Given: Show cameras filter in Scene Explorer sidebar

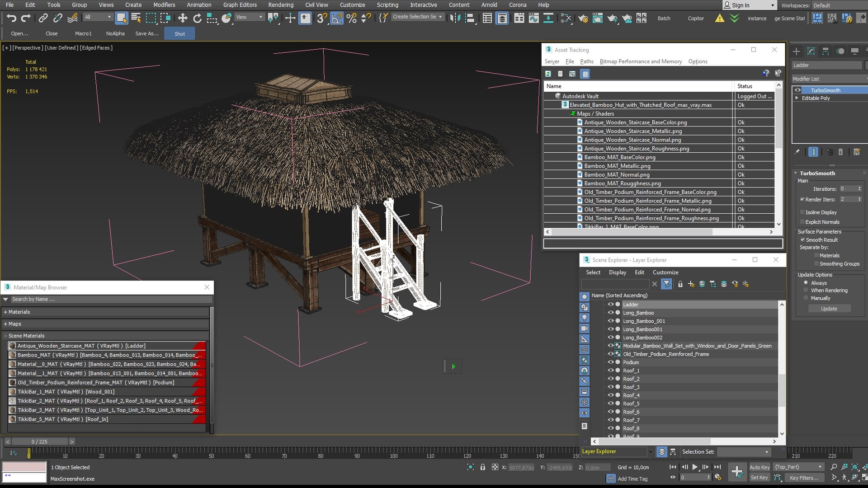Looking at the screenshot, I should point(584,328).
